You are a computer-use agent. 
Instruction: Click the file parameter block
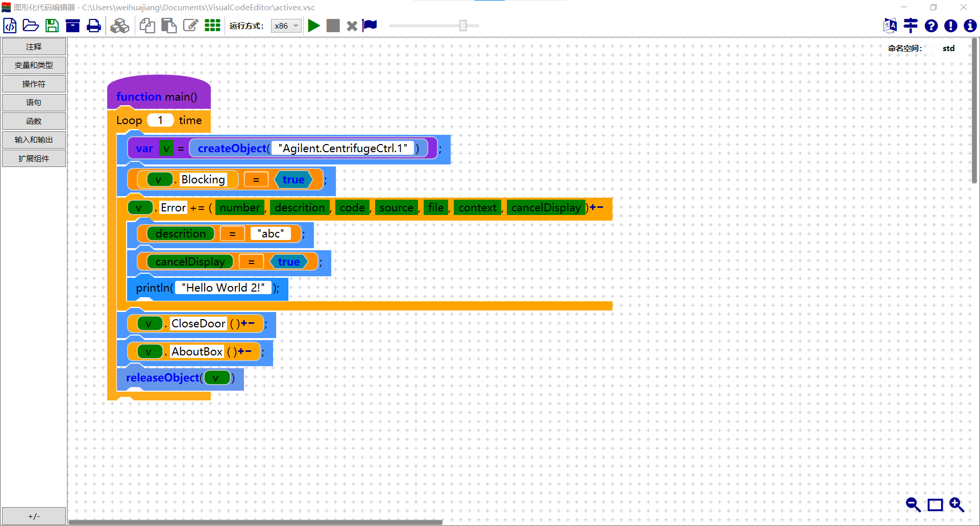click(436, 207)
